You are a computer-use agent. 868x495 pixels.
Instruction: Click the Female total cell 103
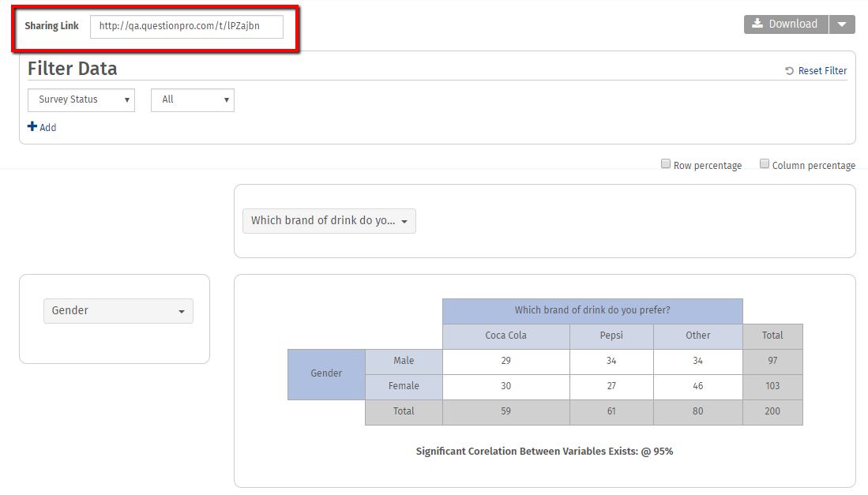coord(772,387)
